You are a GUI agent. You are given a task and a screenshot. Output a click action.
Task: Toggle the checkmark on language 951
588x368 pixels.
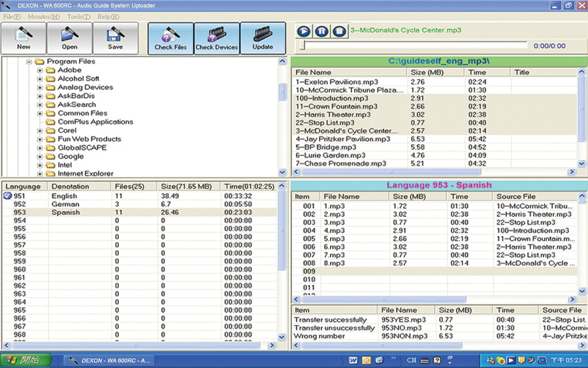pyautogui.click(x=8, y=196)
